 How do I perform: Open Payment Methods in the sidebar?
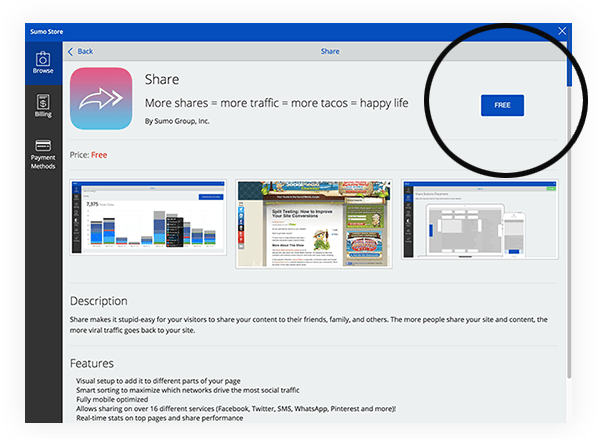click(43, 154)
